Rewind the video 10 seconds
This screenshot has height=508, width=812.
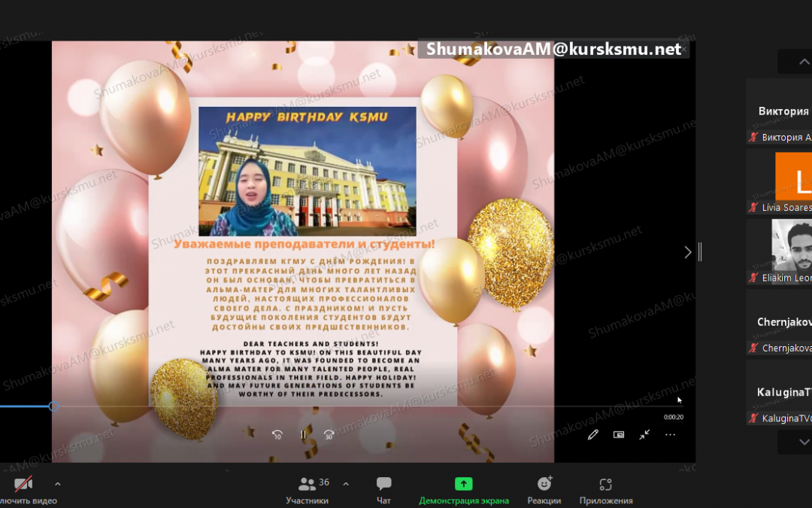(x=277, y=434)
